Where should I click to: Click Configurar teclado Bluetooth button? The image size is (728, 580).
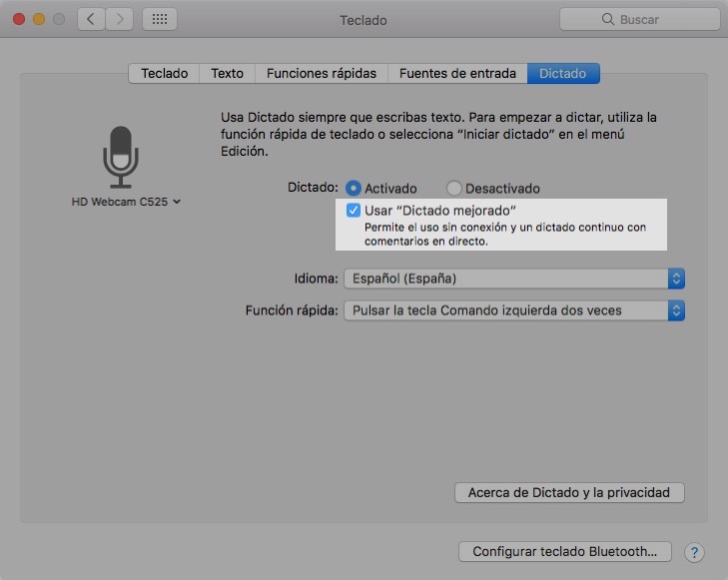point(564,551)
